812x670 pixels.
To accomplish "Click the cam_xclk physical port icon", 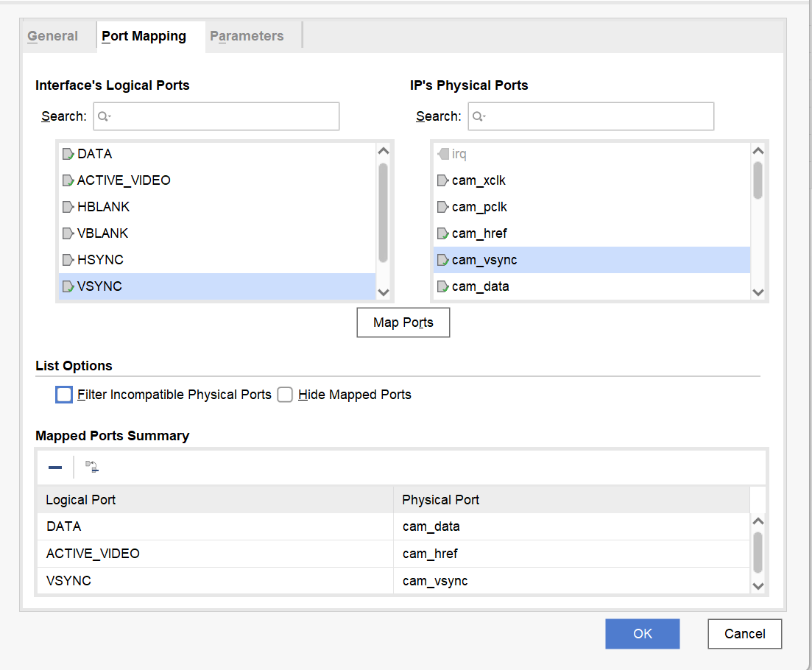I will click(x=442, y=180).
